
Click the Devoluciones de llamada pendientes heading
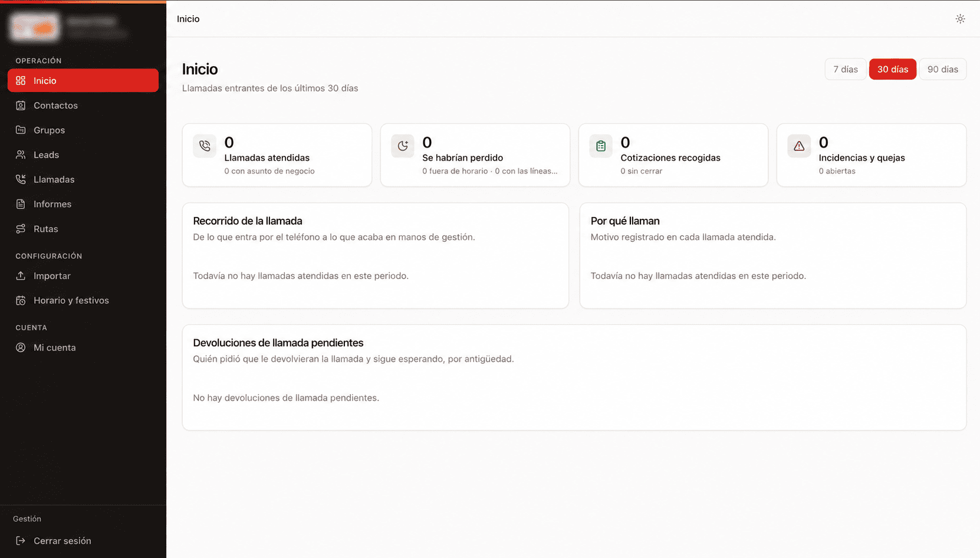click(278, 343)
